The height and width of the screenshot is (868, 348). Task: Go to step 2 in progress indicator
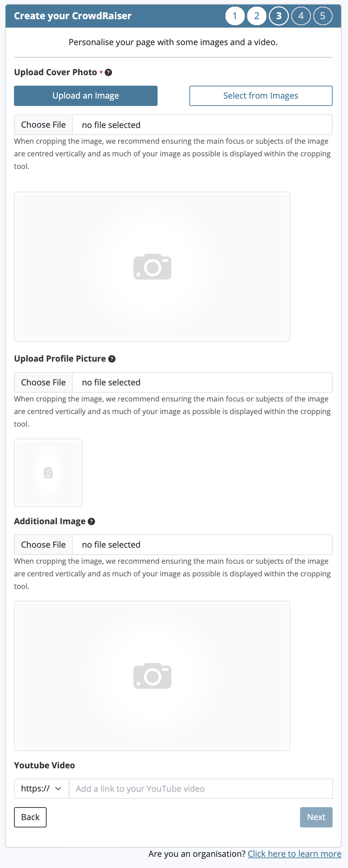click(x=257, y=16)
